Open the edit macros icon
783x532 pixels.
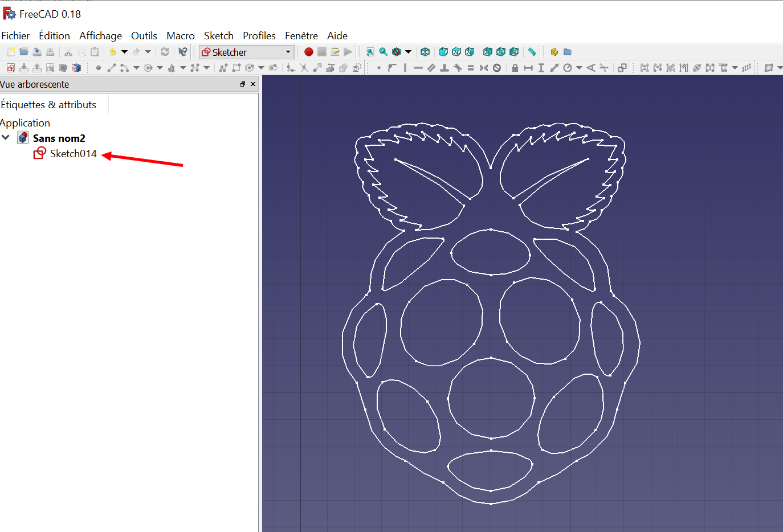[x=335, y=52]
